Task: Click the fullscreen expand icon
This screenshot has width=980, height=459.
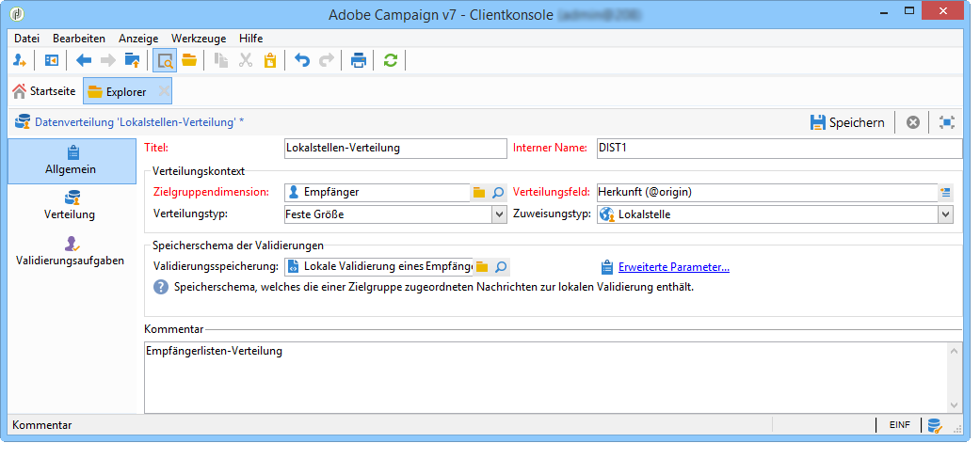Action: [x=947, y=122]
